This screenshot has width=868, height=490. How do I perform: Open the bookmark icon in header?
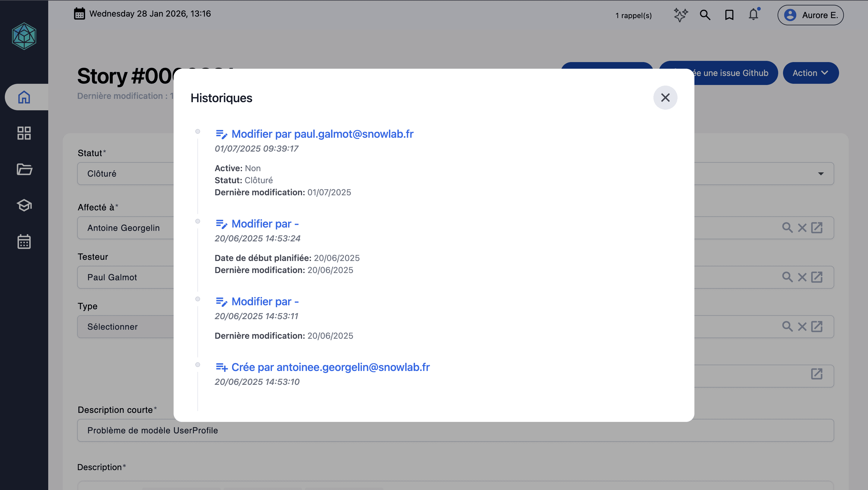click(729, 15)
